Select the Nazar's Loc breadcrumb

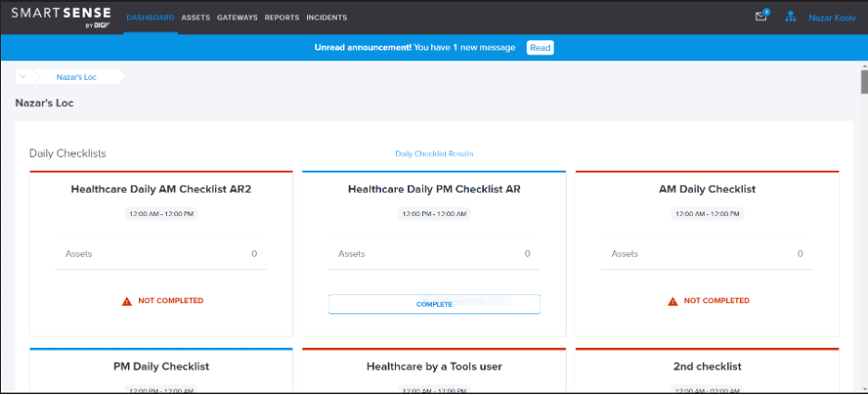[76, 77]
